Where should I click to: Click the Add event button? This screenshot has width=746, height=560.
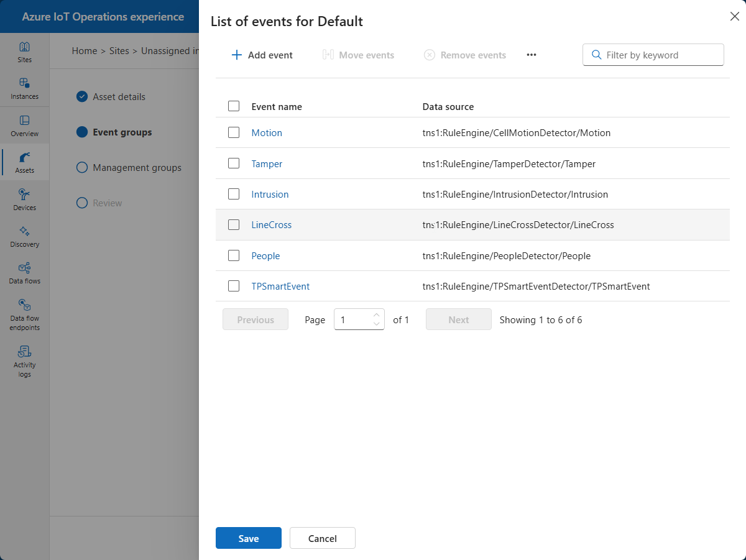tap(262, 55)
